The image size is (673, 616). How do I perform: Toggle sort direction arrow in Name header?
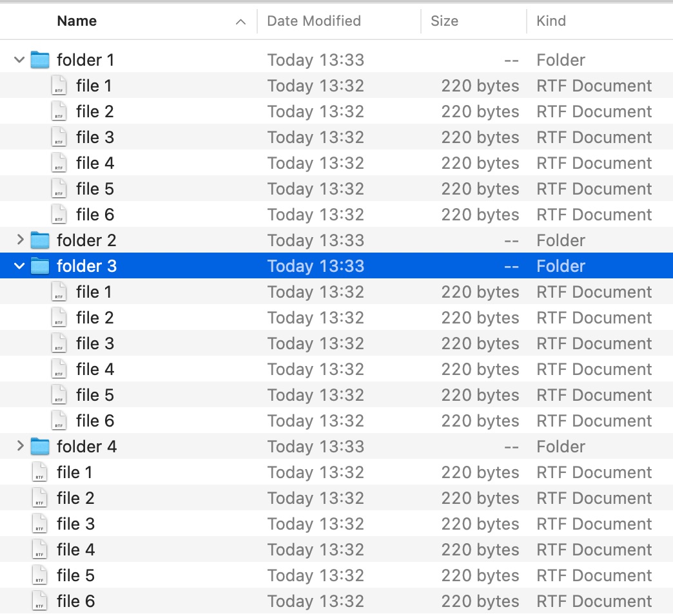click(x=240, y=22)
